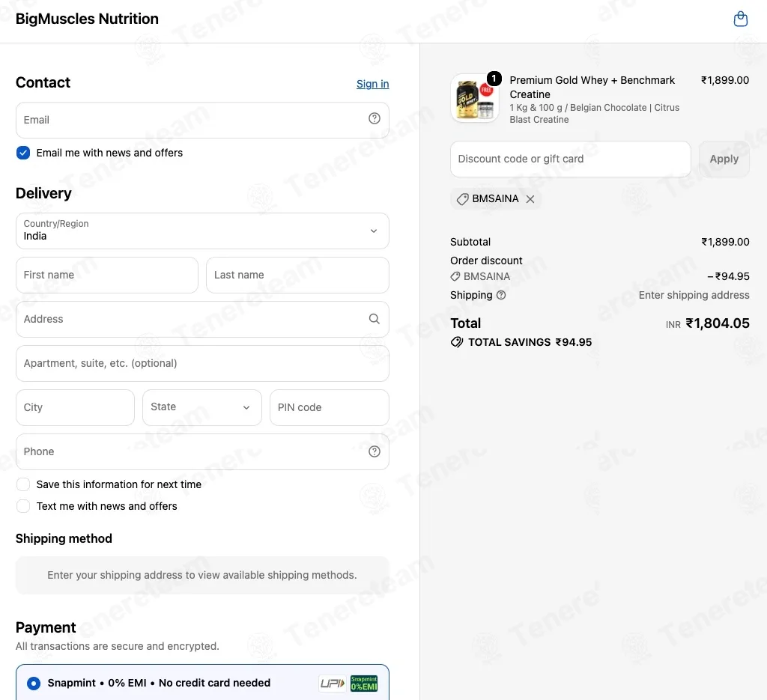Open the State dropdown
This screenshot has height=700, width=767.
pyautogui.click(x=202, y=407)
